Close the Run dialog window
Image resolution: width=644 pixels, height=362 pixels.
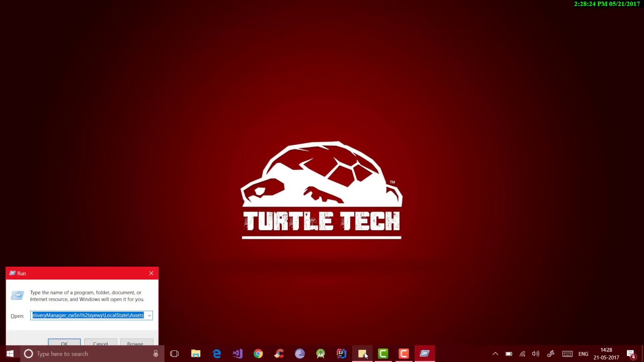151,273
